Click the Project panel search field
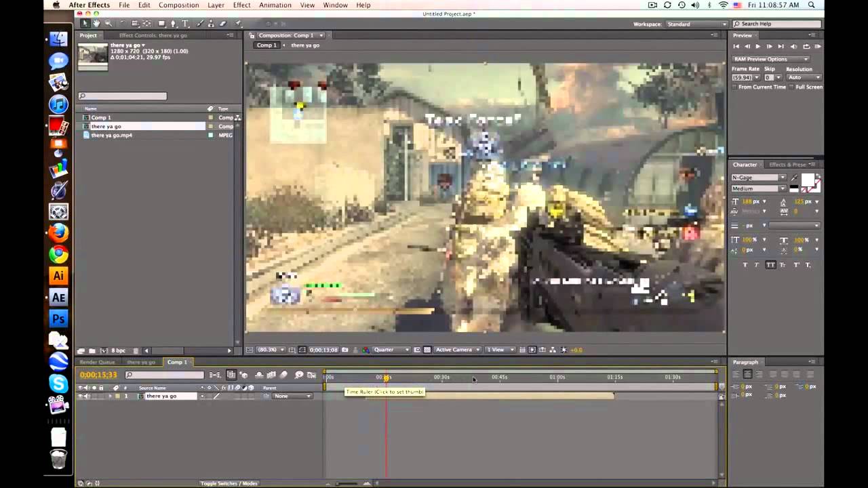The width and height of the screenshot is (868, 488). (x=122, y=96)
